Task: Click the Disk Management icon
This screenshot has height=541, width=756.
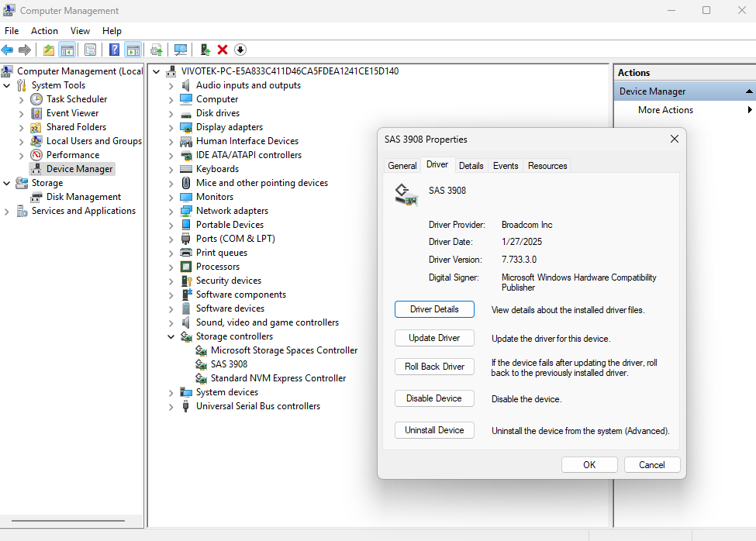Action: point(36,197)
